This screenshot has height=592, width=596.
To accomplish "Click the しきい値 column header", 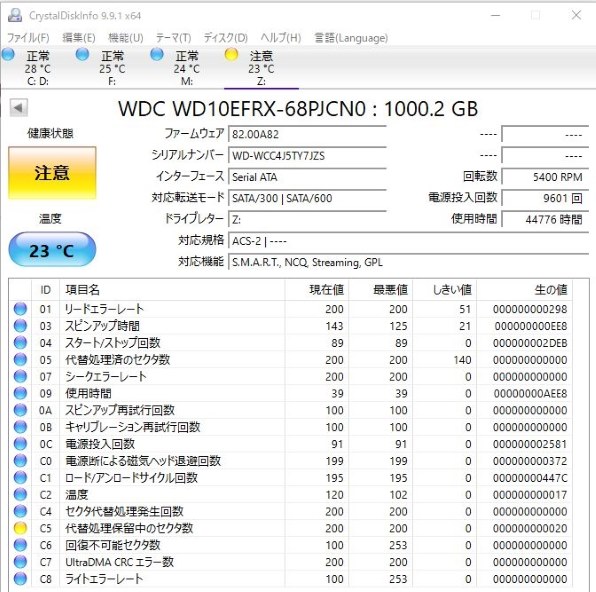I will click(444, 290).
